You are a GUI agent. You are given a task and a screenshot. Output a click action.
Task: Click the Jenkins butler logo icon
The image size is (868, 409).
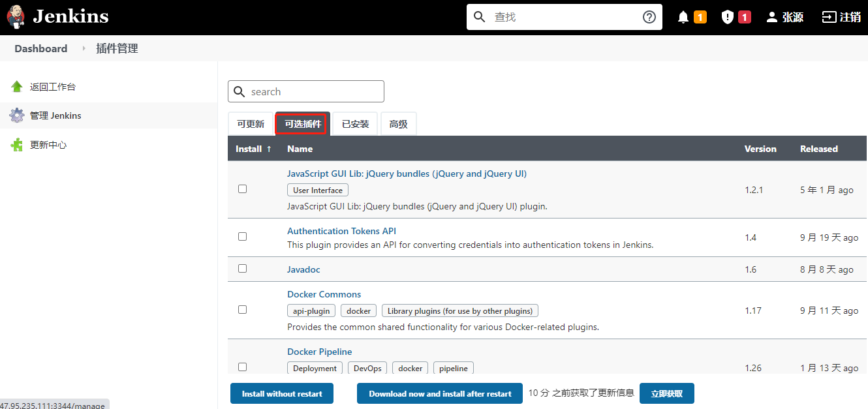click(x=16, y=17)
